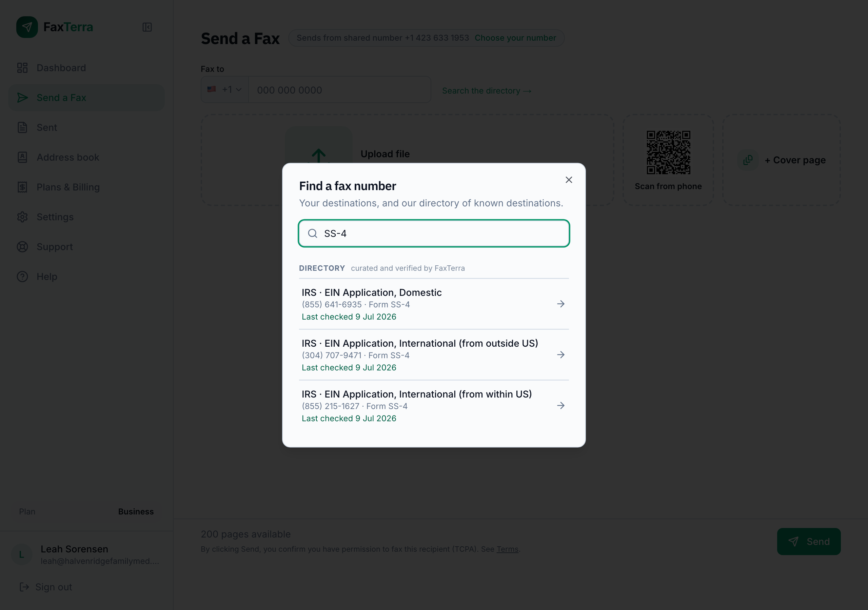Image resolution: width=868 pixels, height=610 pixels.
Task: Click the US flag icon
Action: tap(211, 89)
